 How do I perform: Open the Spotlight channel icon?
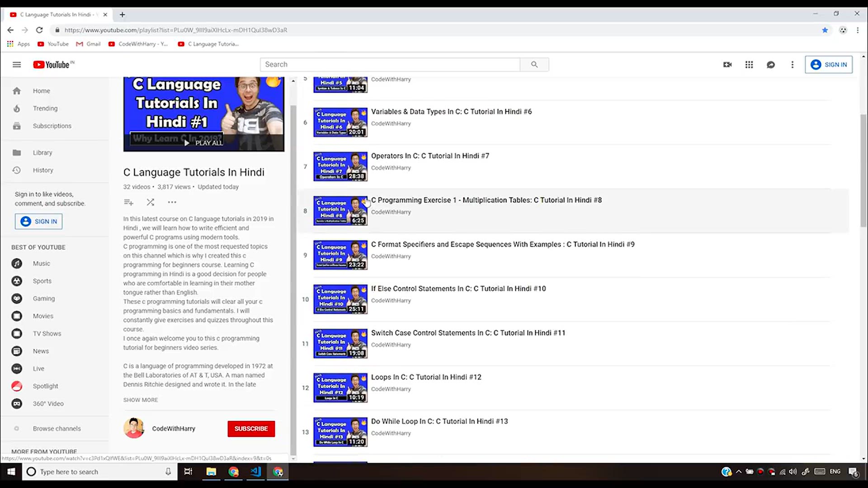[x=17, y=386]
